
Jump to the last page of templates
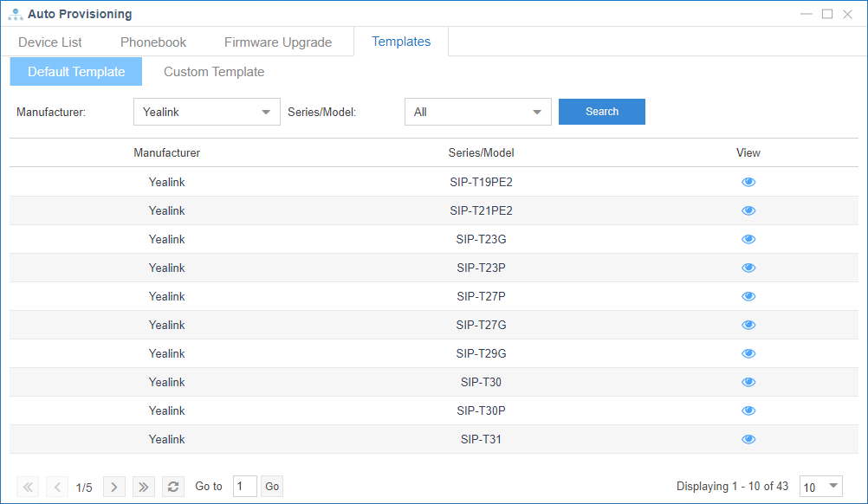tap(144, 487)
